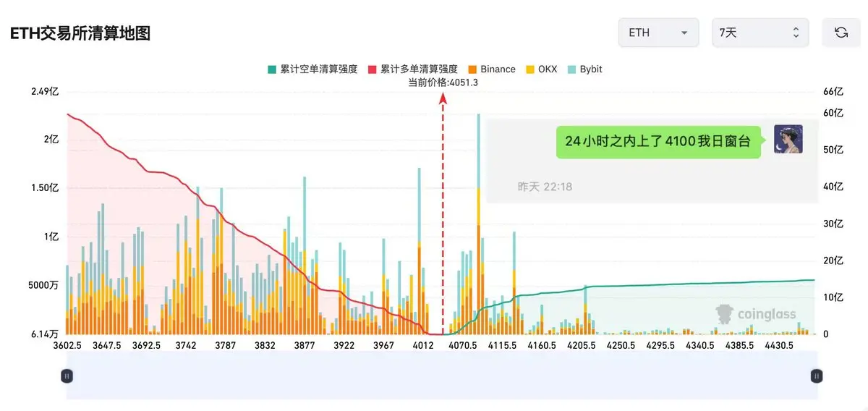The image size is (868, 411).
Task: Grab the left zoom slider handle
Action: click(x=67, y=376)
